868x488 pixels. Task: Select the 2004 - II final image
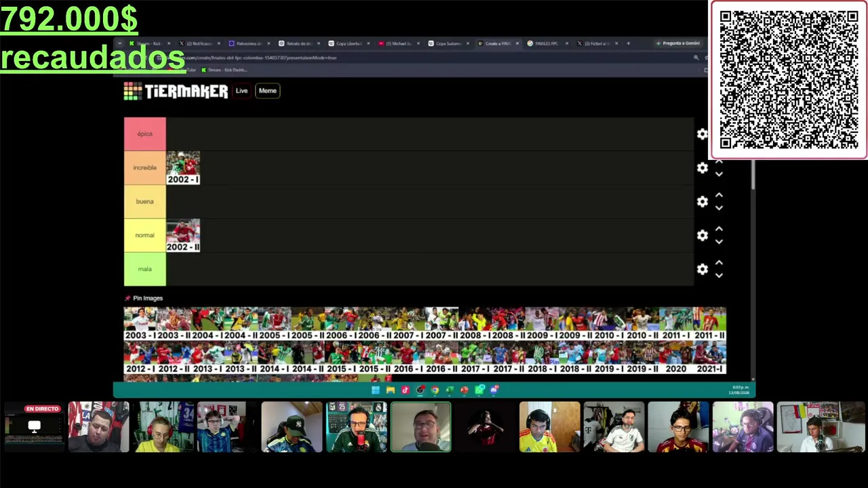(x=241, y=324)
